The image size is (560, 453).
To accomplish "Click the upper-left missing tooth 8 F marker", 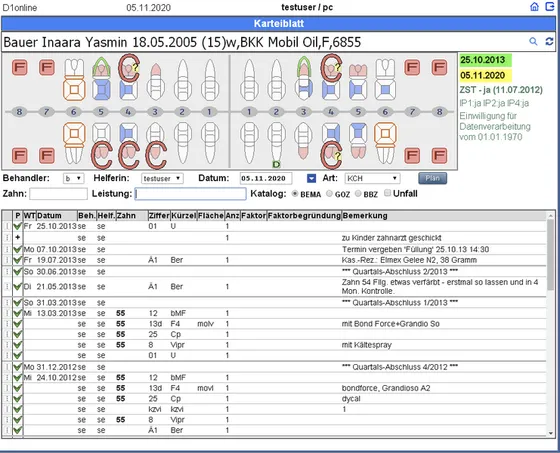I will 19,67.
